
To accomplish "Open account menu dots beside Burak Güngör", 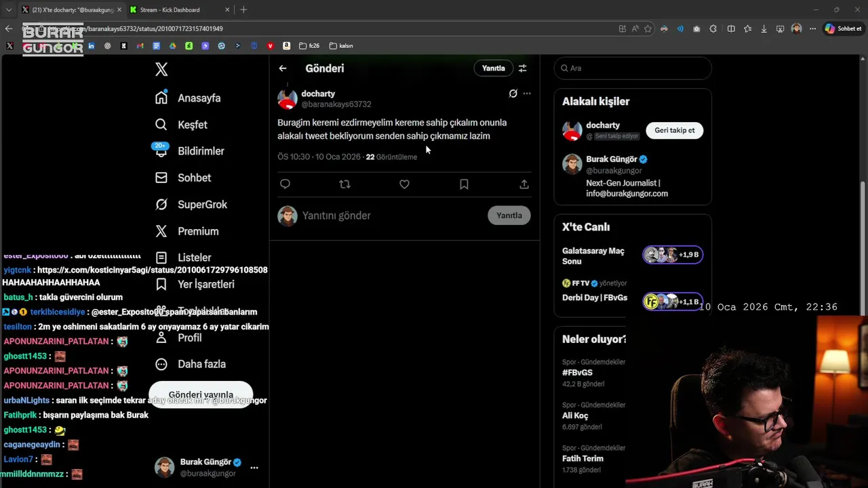I will [x=254, y=468].
